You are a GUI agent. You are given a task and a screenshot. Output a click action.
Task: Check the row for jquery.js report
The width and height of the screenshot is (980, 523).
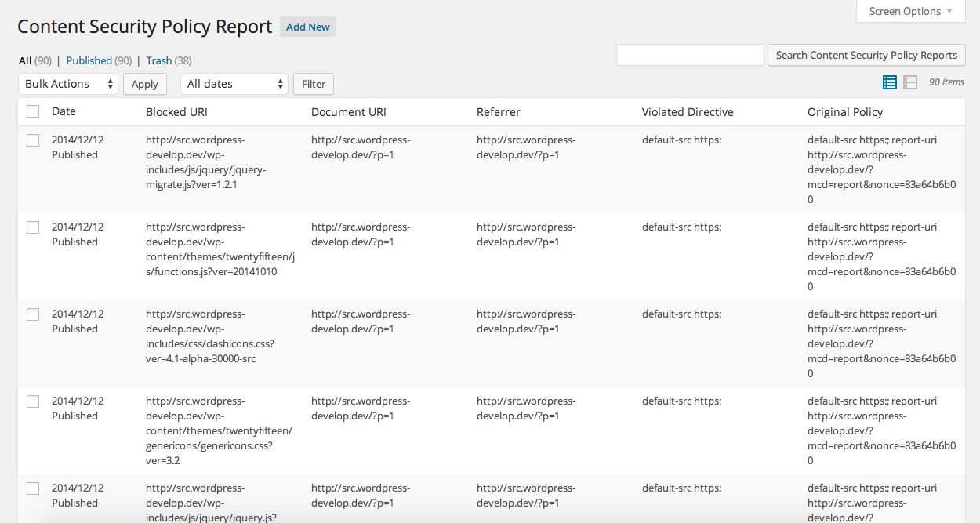(33, 488)
